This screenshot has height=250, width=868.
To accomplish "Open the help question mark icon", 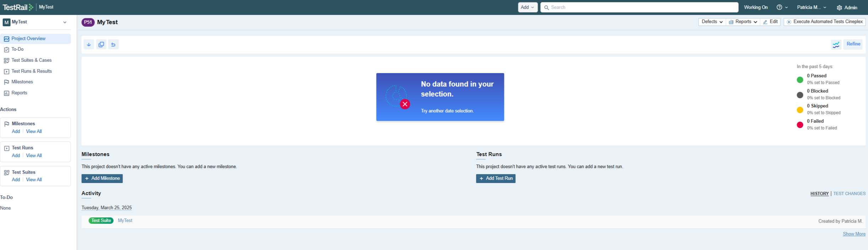I will (x=779, y=7).
